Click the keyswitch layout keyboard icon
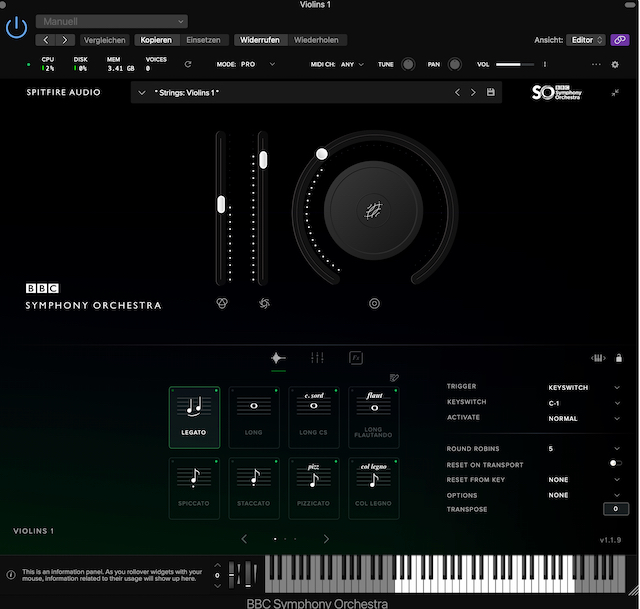 (x=598, y=358)
